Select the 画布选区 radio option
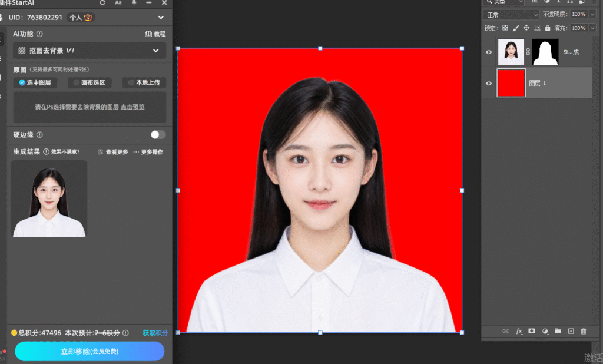Viewport: 603px width, 364px height. (x=90, y=82)
